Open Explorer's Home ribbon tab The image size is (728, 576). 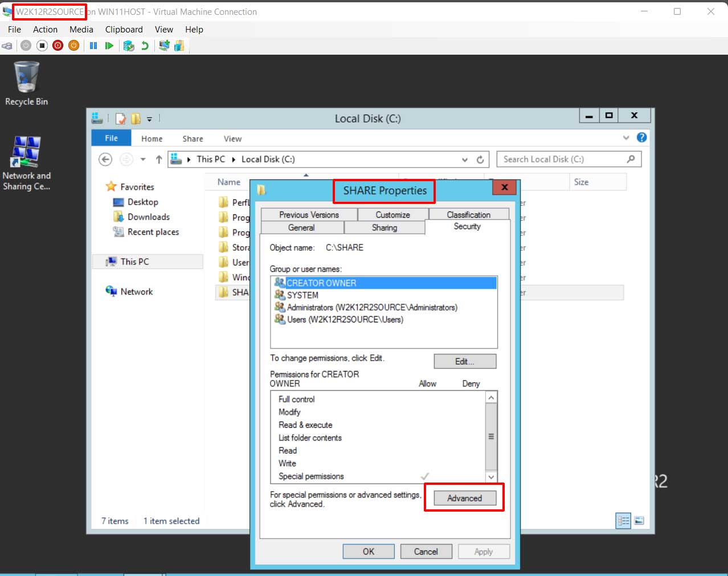[152, 138]
